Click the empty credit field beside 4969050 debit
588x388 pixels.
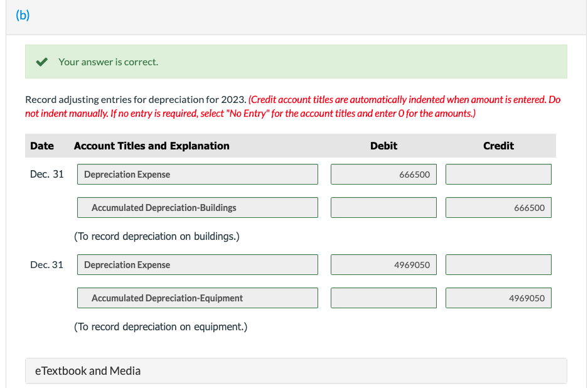[498, 264]
